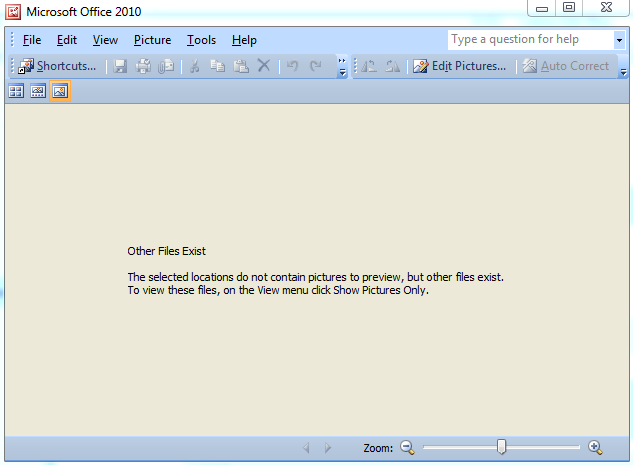
Task: Open the Help menu
Action: 244,40
